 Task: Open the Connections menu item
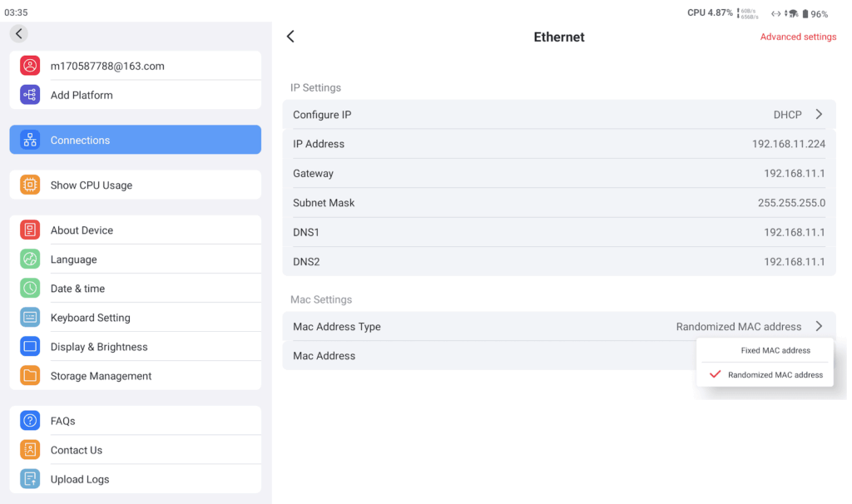point(135,140)
